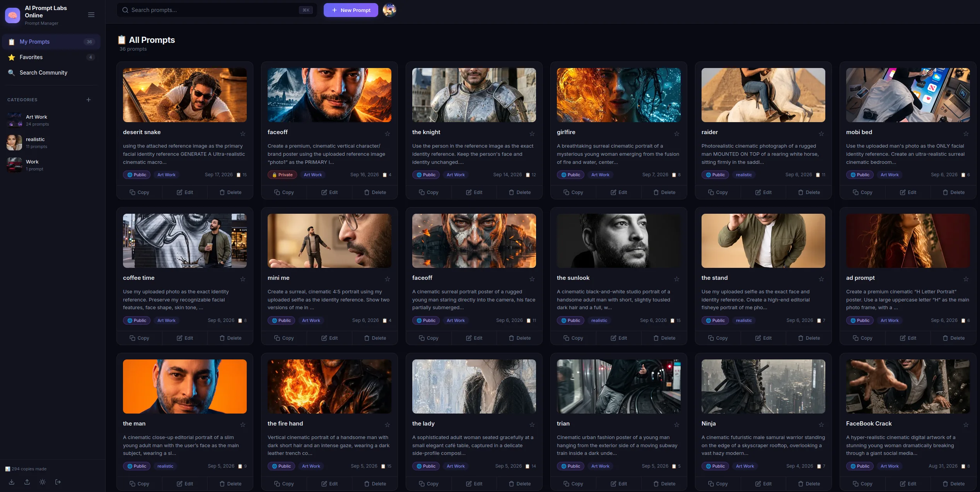
Task: Copy the 'deserit snake' prompt
Action: pyautogui.click(x=139, y=192)
